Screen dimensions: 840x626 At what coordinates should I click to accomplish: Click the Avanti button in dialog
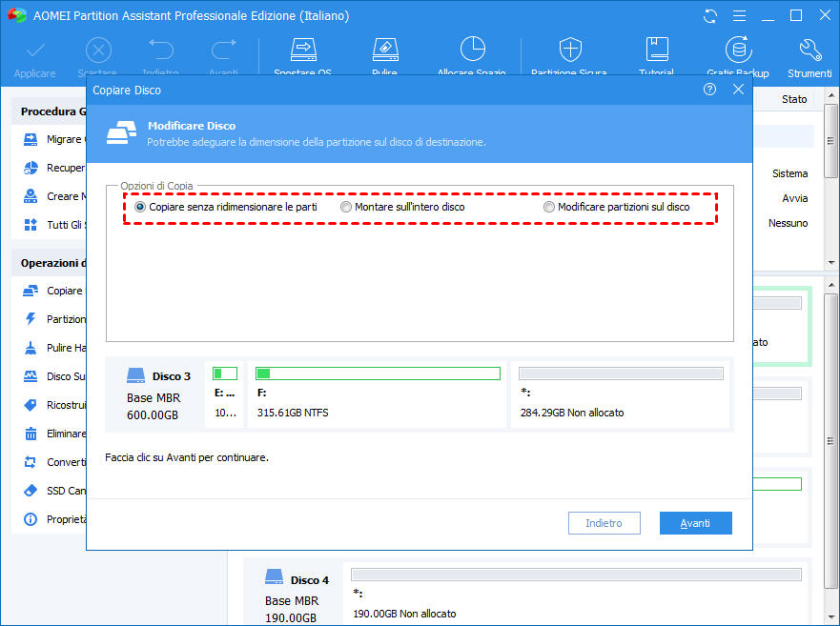pos(695,523)
